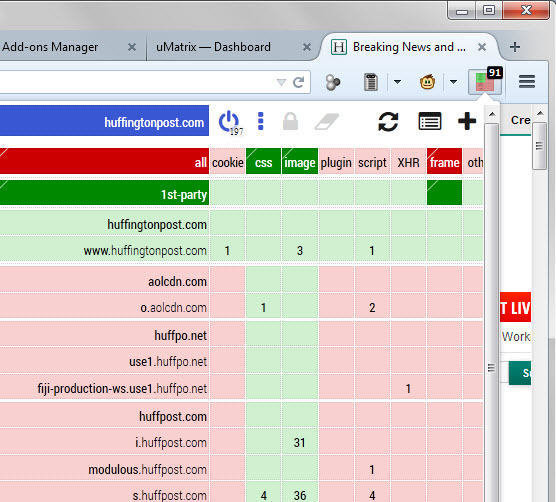This screenshot has width=556, height=502.
Task: Click o.aolcdn.com row label
Action: (104, 306)
